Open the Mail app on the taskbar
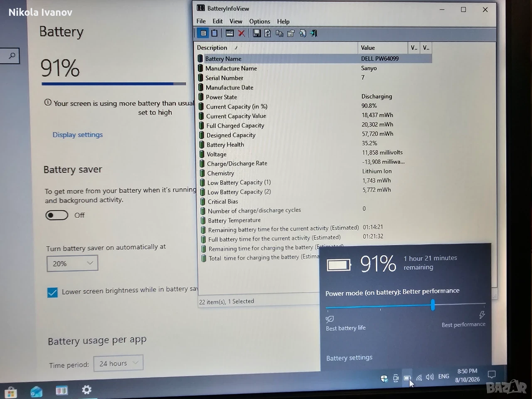Viewport: 532px width, 399px height. click(x=36, y=392)
